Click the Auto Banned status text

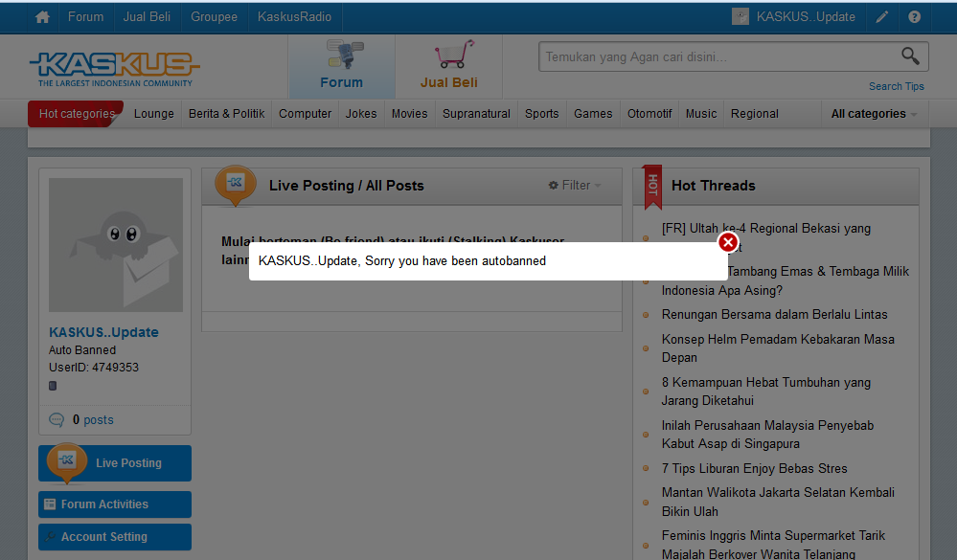pyautogui.click(x=82, y=350)
